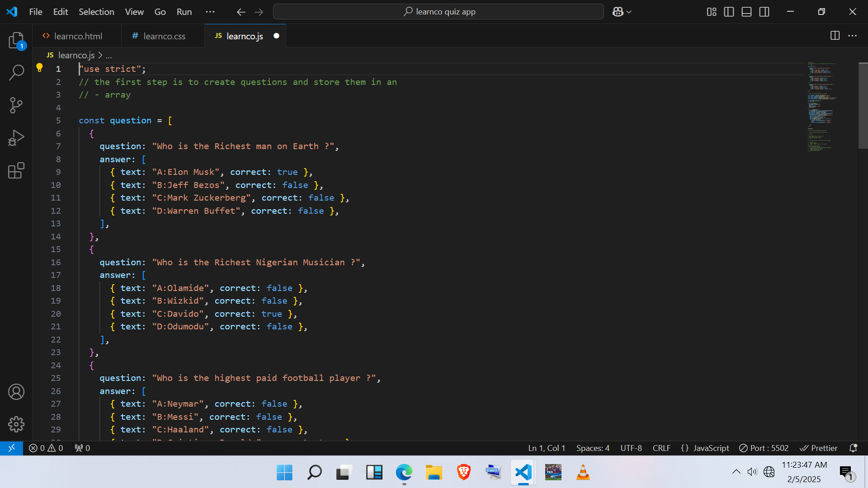Click Ln 1, Col 1 to go to line
Viewport: 868px width, 488px height.
(x=547, y=448)
